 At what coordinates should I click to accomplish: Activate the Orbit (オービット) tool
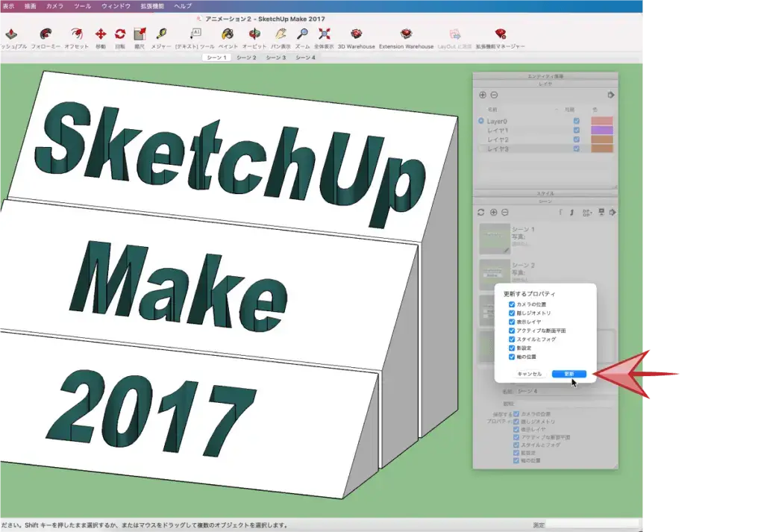[254, 34]
